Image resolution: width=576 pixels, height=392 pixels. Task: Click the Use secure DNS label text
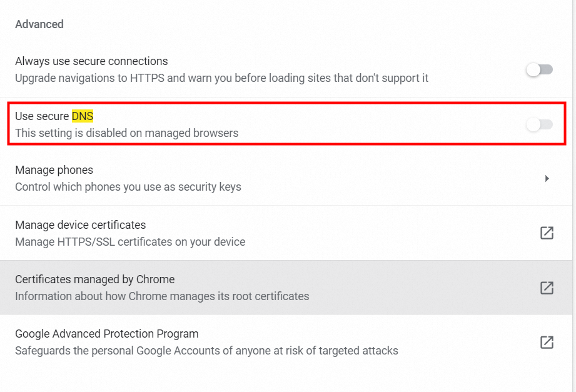(x=43, y=116)
